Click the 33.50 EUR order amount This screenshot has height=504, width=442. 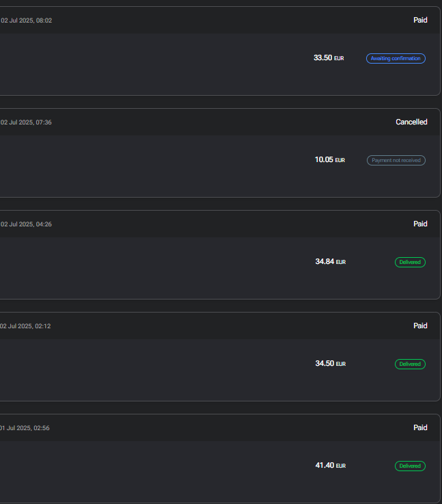[328, 58]
